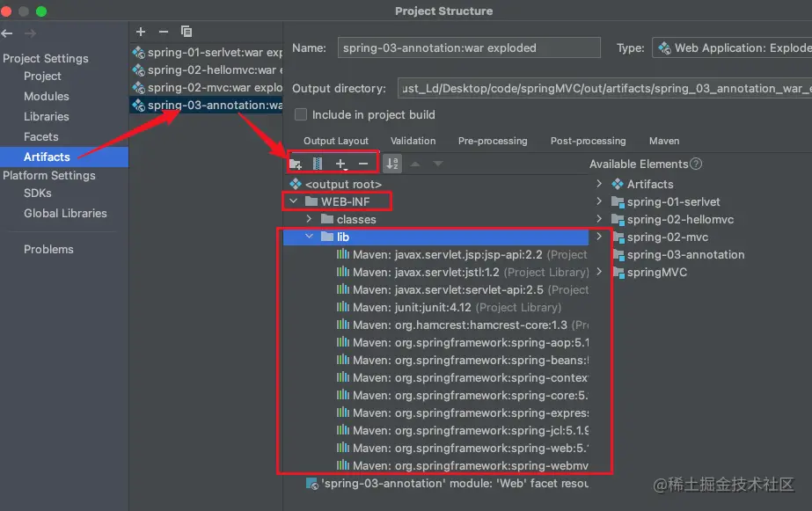Click the Output directory field

604,89
